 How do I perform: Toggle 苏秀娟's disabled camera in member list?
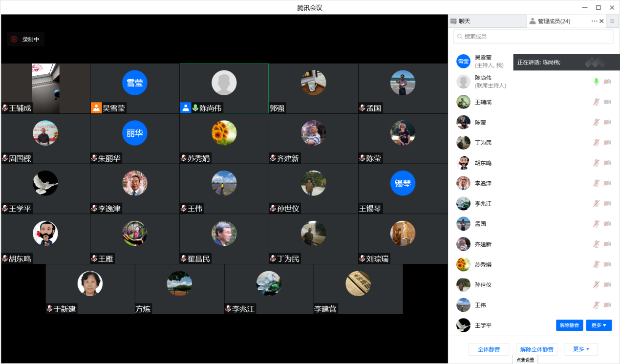[x=607, y=264]
